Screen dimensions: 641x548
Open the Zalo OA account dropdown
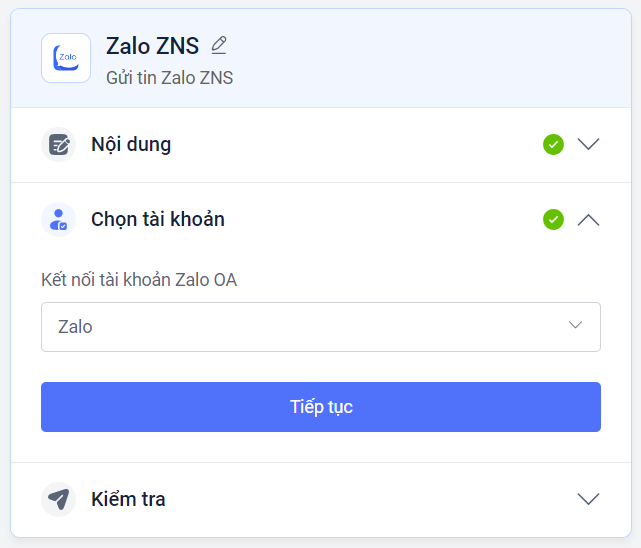click(x=320, y=327)
